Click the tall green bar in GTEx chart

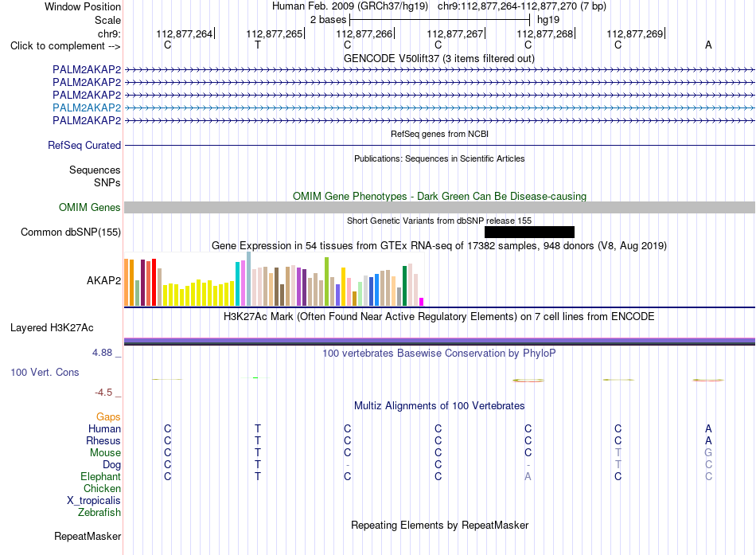327,281
